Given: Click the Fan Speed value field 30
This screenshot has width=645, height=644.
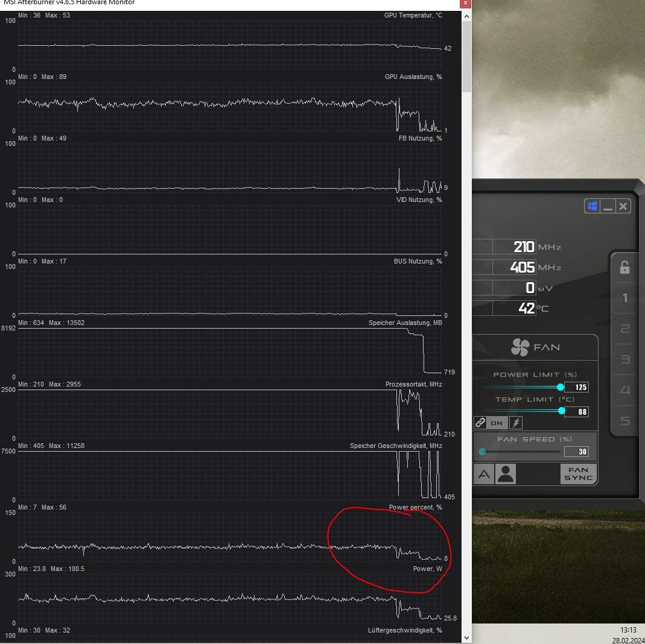Looking at the screenshot, I should tap(576, 452).
